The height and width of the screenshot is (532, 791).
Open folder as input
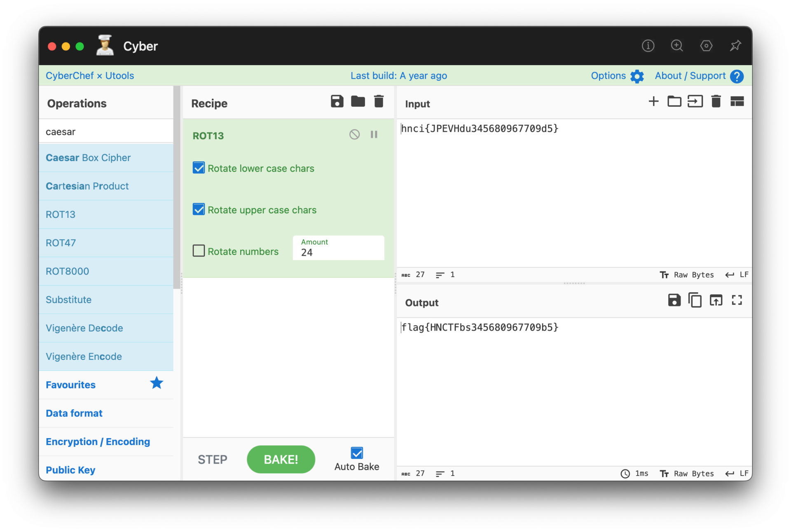674,101
